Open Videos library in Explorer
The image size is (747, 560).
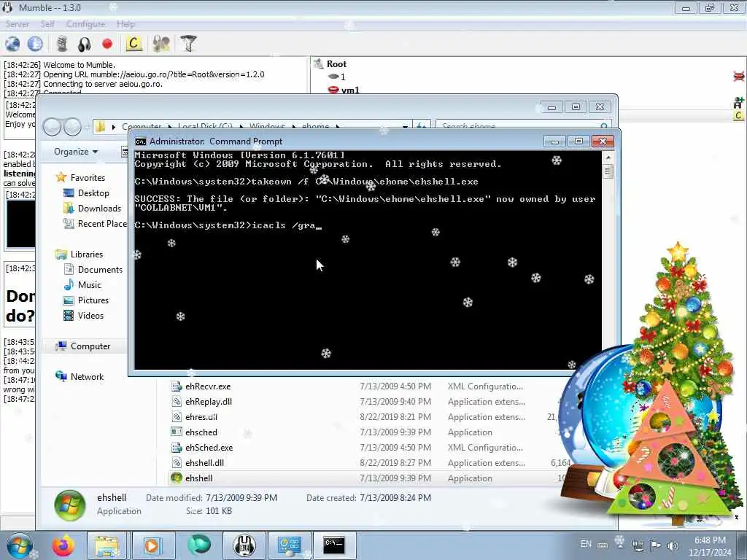click(x=90, y=315)
